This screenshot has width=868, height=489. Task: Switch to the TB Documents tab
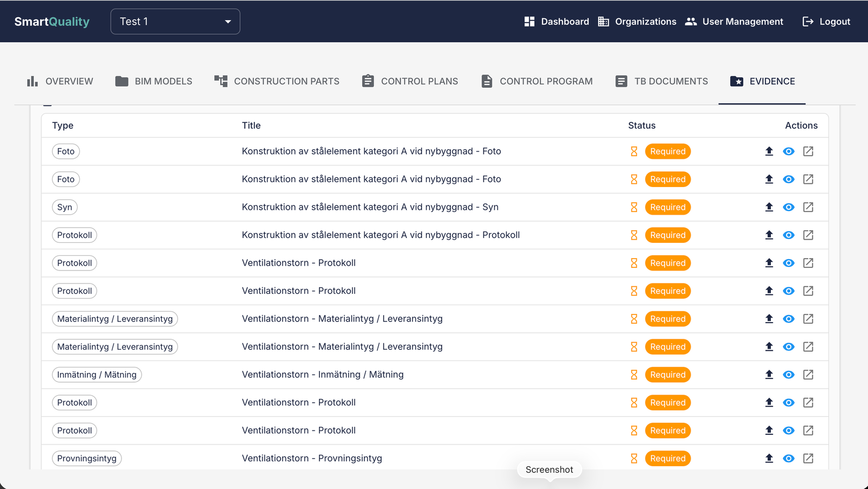click(662, 81)
